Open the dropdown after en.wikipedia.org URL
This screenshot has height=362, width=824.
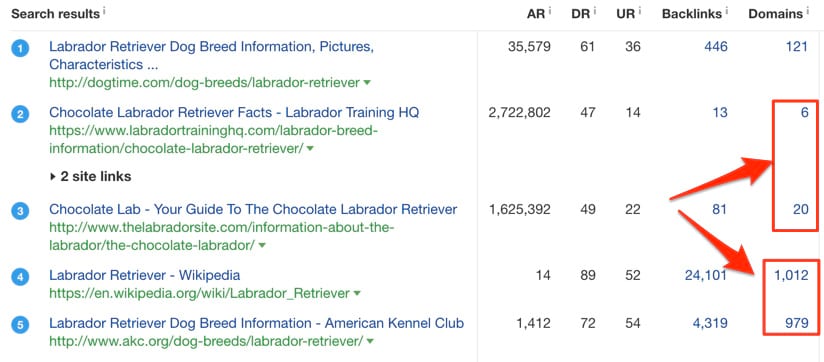(x=357, y=293)
